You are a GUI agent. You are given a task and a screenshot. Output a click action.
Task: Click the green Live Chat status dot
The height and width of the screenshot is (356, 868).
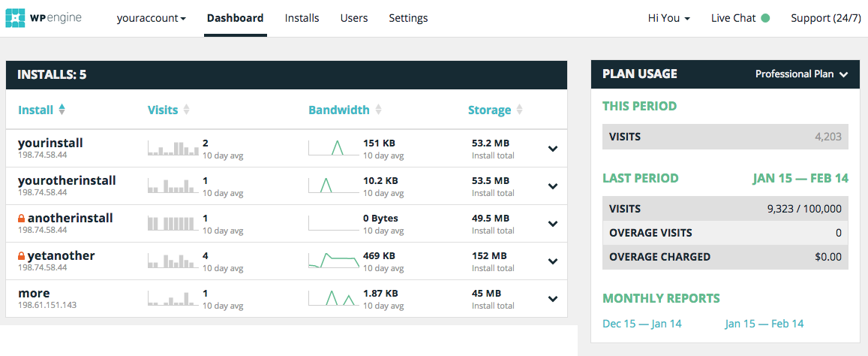(x=765, y=18)
